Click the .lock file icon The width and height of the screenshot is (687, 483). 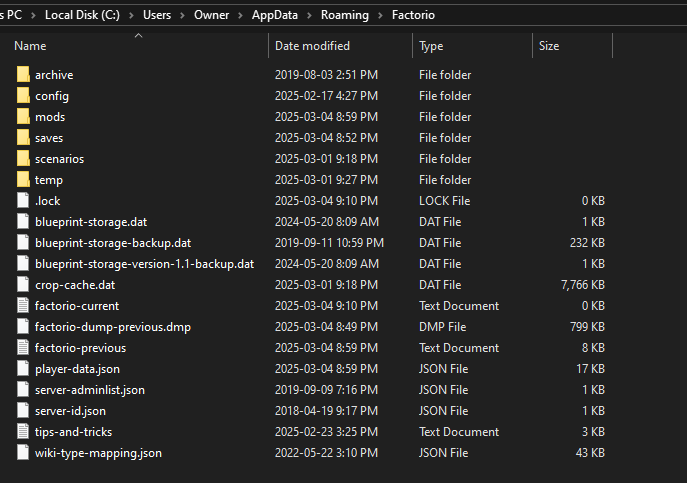point(23,200)
